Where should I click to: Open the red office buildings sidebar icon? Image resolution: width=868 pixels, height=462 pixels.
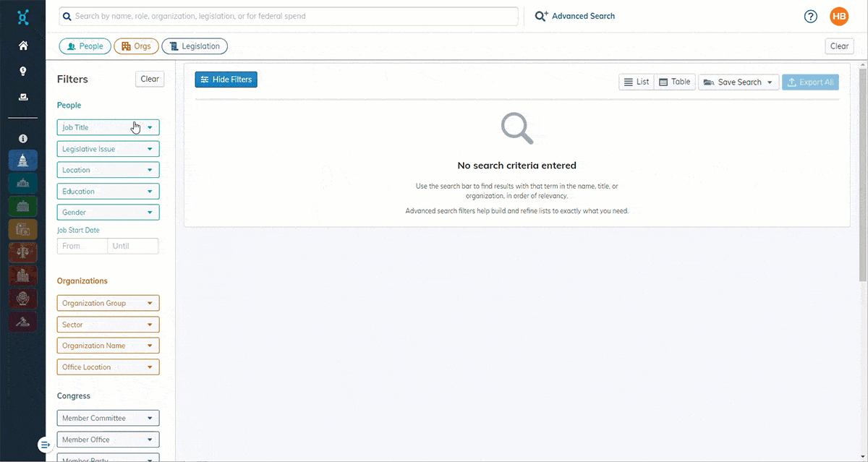23,275
